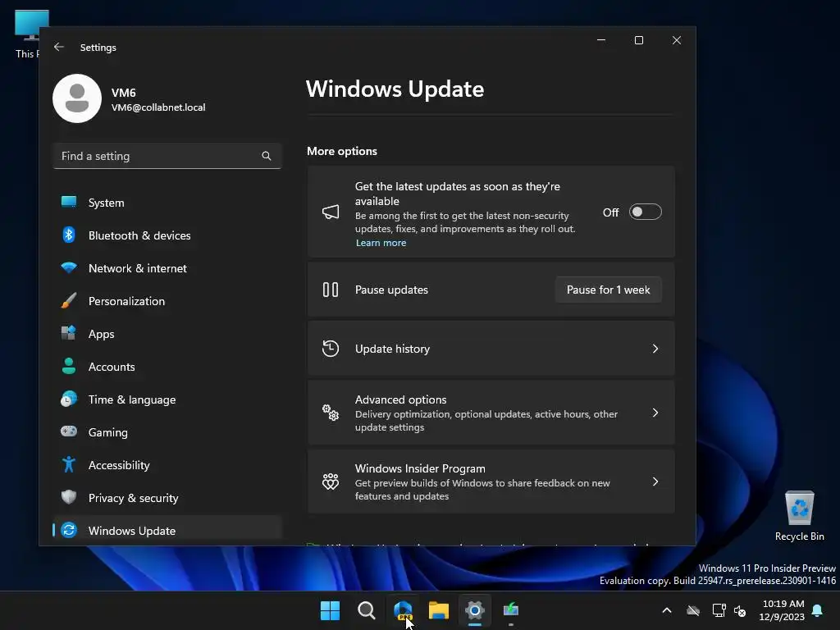Click the Settings gear on taskbar
Viewport: 840px width, 630px height.
475,610
